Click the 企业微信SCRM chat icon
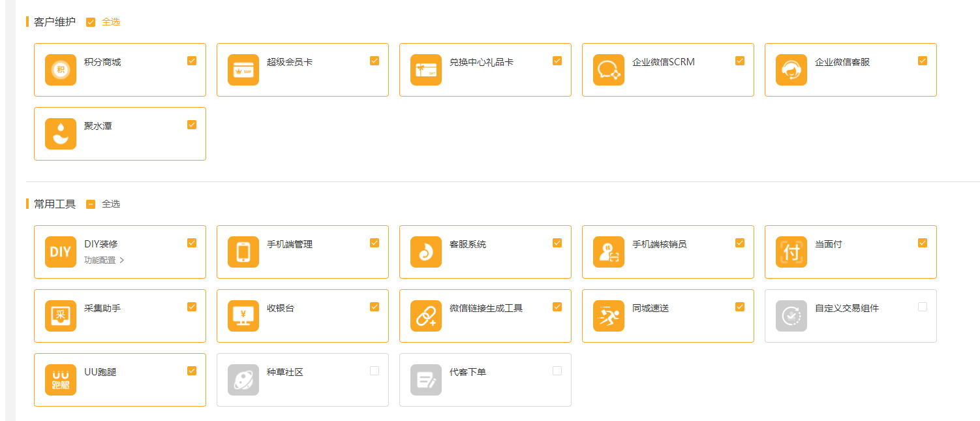Image resolution: width=980 pixels, height=421 pixels. pos(609,70)
